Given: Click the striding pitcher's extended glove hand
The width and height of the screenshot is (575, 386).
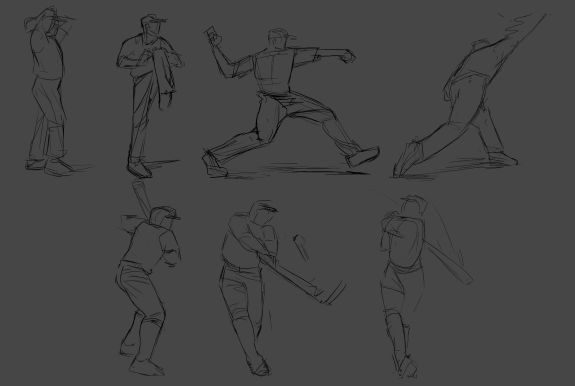Looking at the screenshot, I should tap(347, 56).
